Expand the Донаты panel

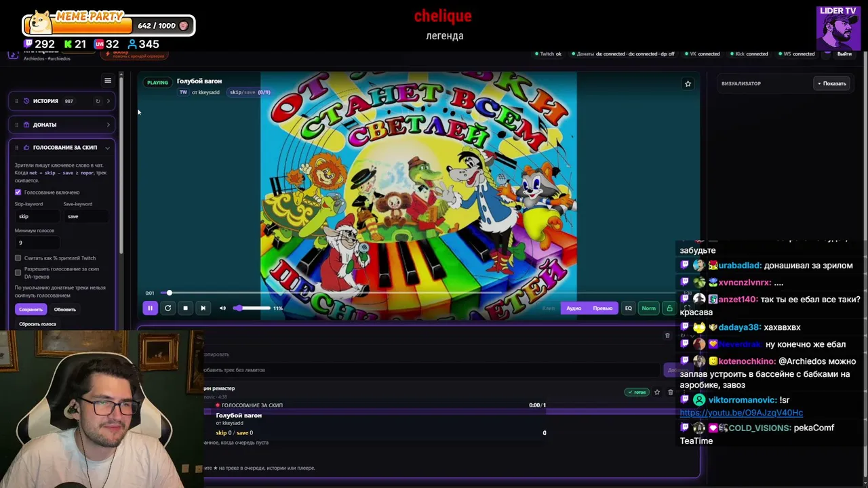pyautogui.click(x=108, y=125)
